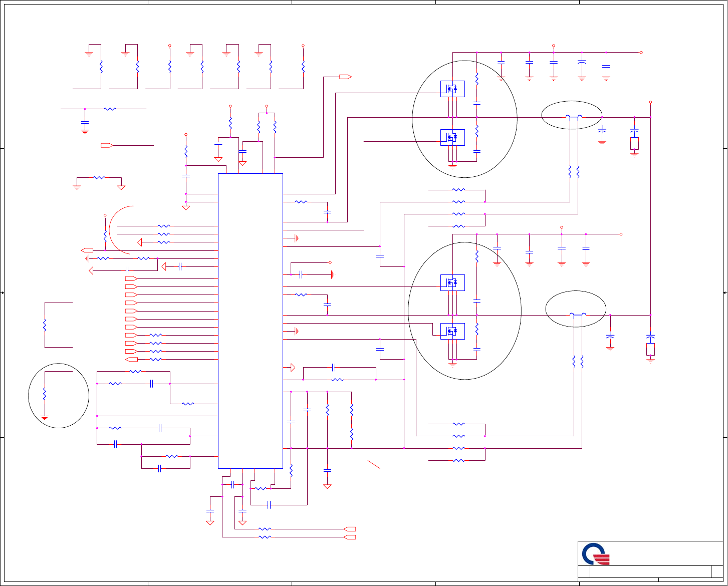Viewport: 728px width, 586px height.
Task: Select the bottommost MOSFET symbol
Action: (452, 331)
